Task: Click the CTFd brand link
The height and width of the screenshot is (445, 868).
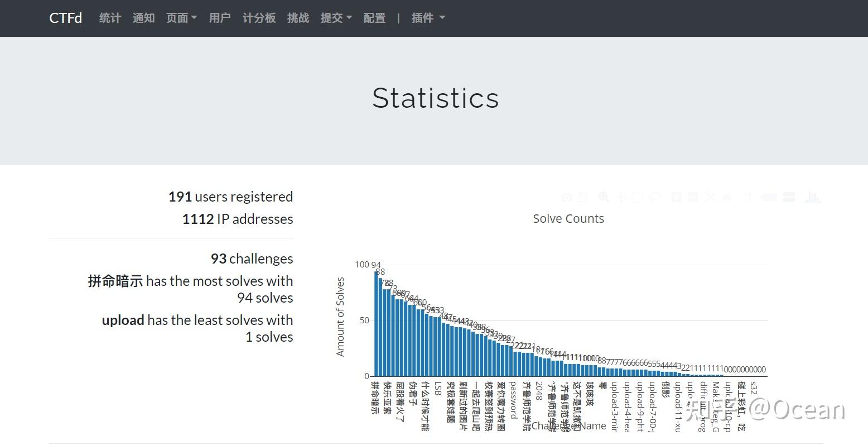Action: pyautogui.click(x=65, y=18)
